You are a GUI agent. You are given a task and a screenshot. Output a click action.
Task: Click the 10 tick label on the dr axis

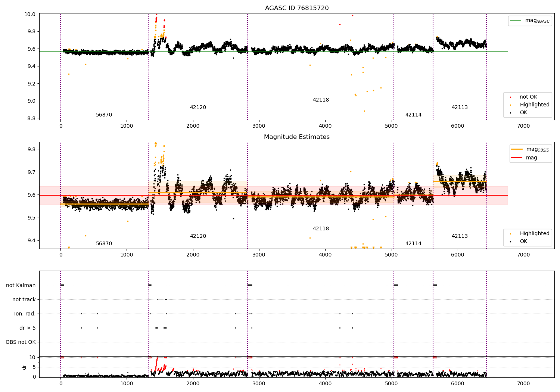32,357
